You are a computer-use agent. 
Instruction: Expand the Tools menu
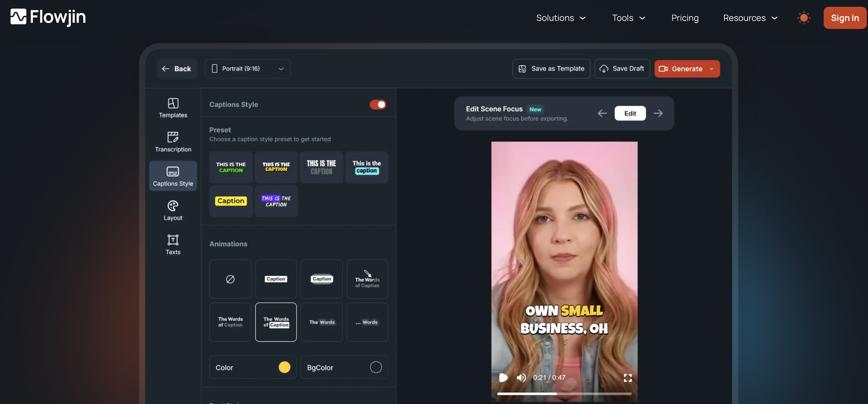(628, 18)
